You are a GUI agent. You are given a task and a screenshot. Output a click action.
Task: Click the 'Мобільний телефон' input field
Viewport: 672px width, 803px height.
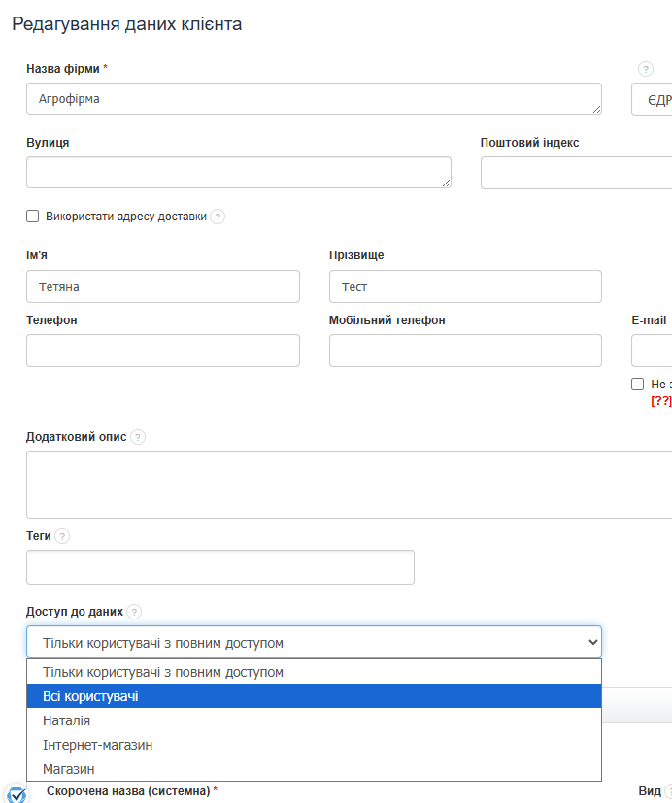(x=465, y=351)
